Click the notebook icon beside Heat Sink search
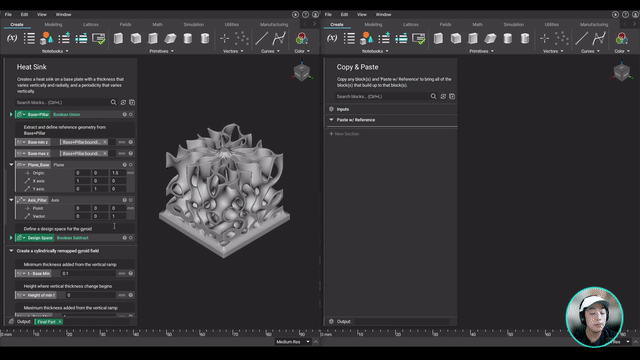The image size is (640, 360). click(132, 102)
